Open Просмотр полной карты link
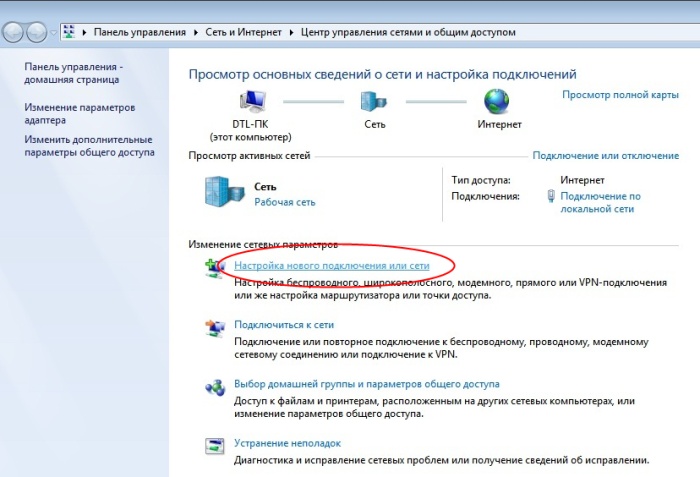This screenshot has height=477, width=700. (620, 95)
